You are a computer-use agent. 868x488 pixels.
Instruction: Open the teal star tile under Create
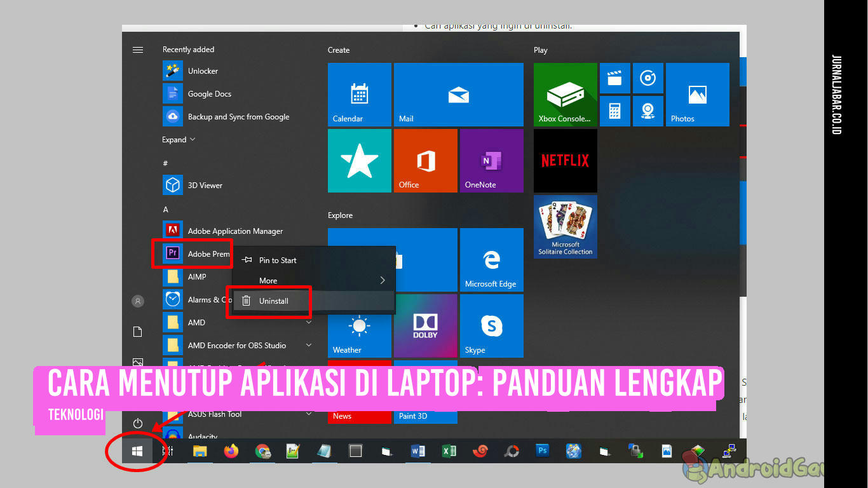tap(360, 160)
